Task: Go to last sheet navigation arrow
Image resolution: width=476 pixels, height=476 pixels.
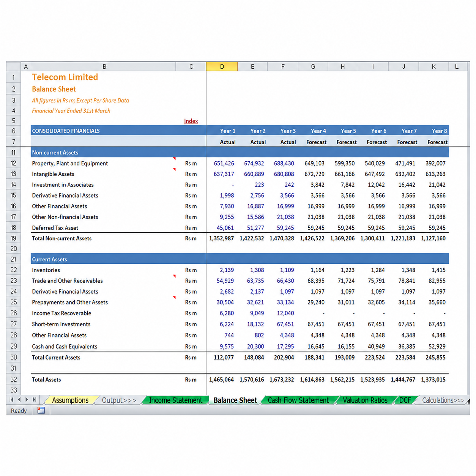Action: point(35,400)
